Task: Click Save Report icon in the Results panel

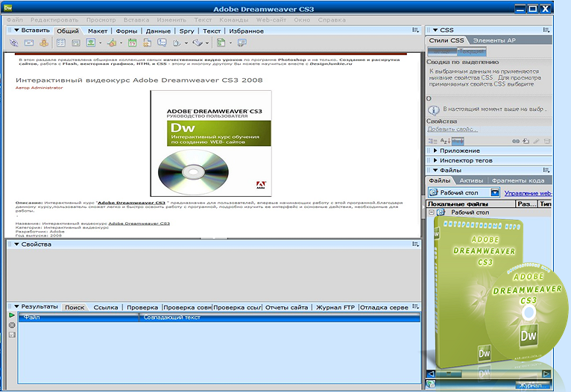Action: coord(12,335)
